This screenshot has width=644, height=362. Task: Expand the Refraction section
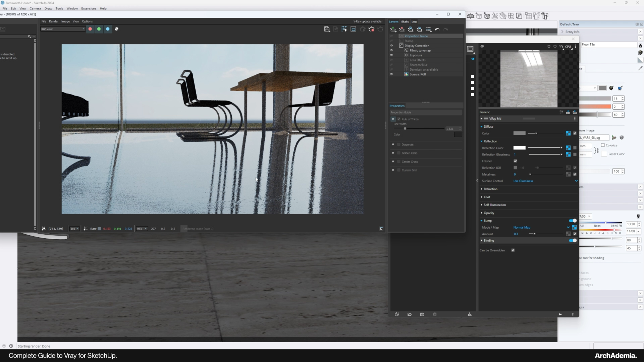490,189
